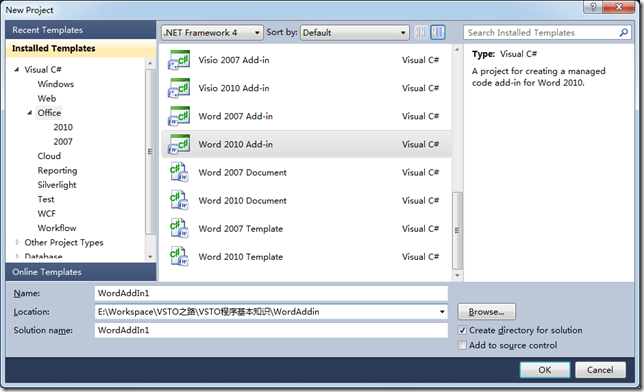Screen dimensions: 644x392
Task: Enable Add to source control checkbox
Action: click(462, 345)
